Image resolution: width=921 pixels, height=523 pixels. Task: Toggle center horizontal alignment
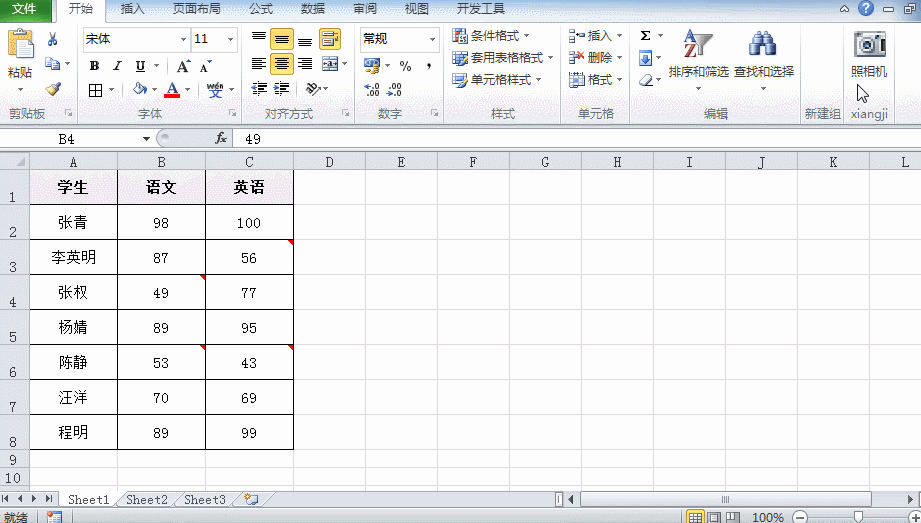pos(281,63)
